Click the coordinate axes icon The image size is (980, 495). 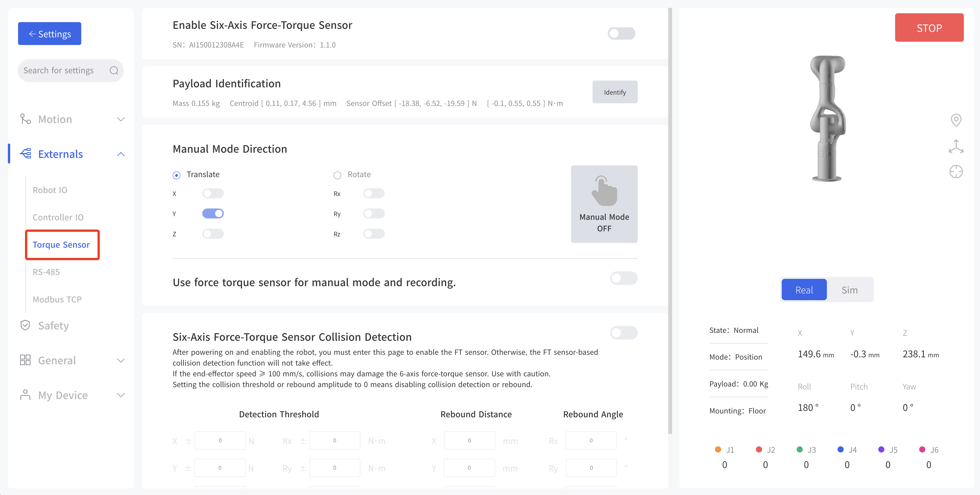pos(956,147)
